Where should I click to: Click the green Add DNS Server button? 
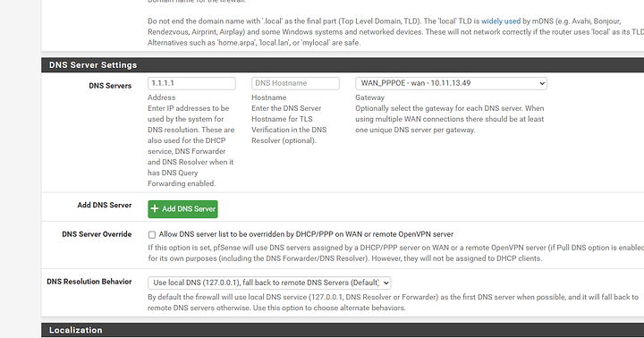(182, 208)
